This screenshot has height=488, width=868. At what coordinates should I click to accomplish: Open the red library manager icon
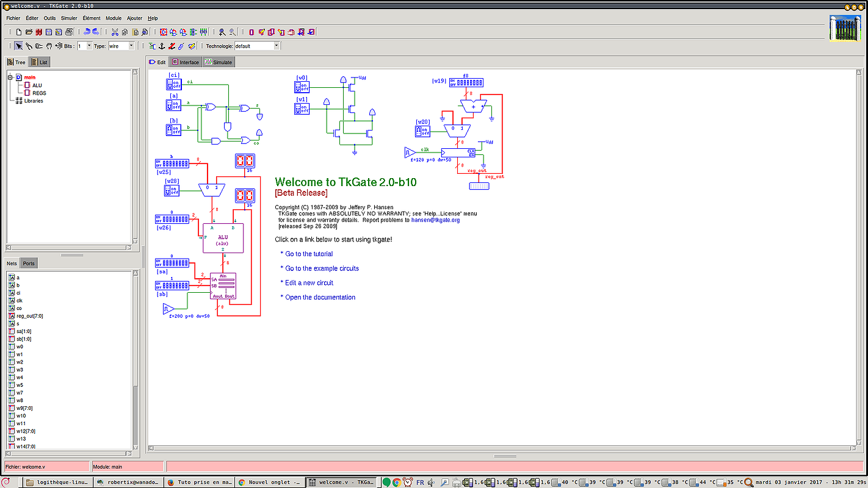(x=39, y=32)
